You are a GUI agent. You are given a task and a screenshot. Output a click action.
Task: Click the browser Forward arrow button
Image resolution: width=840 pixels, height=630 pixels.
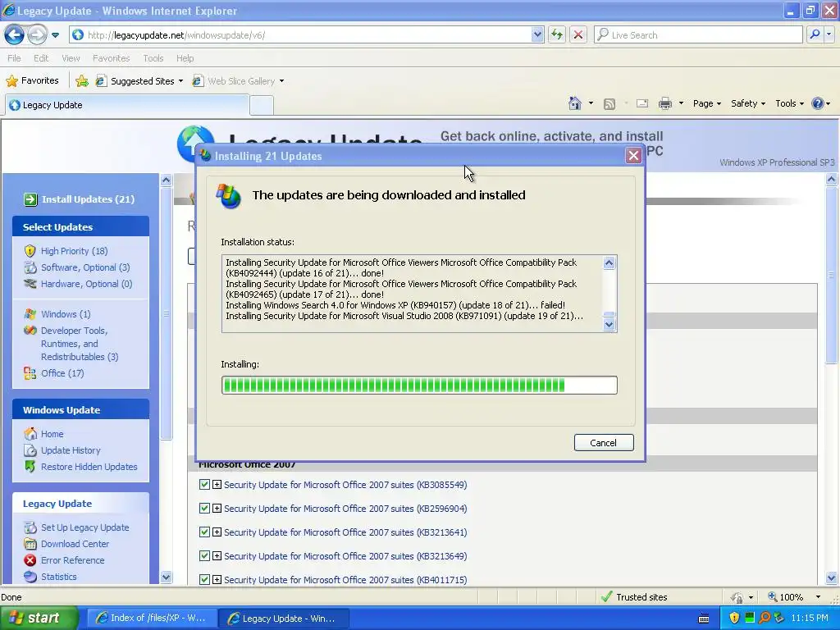coord(36,35)
